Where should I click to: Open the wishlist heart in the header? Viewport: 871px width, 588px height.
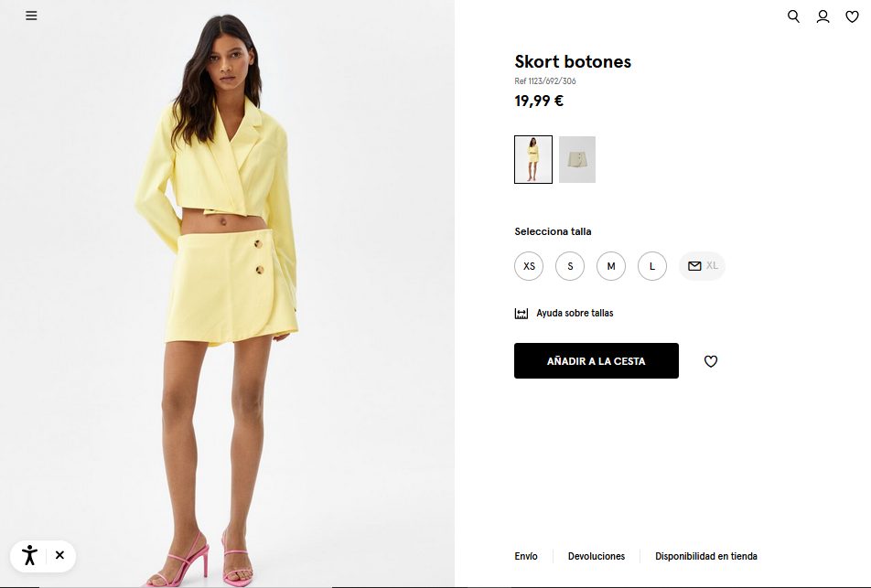(x=852, y=16)
